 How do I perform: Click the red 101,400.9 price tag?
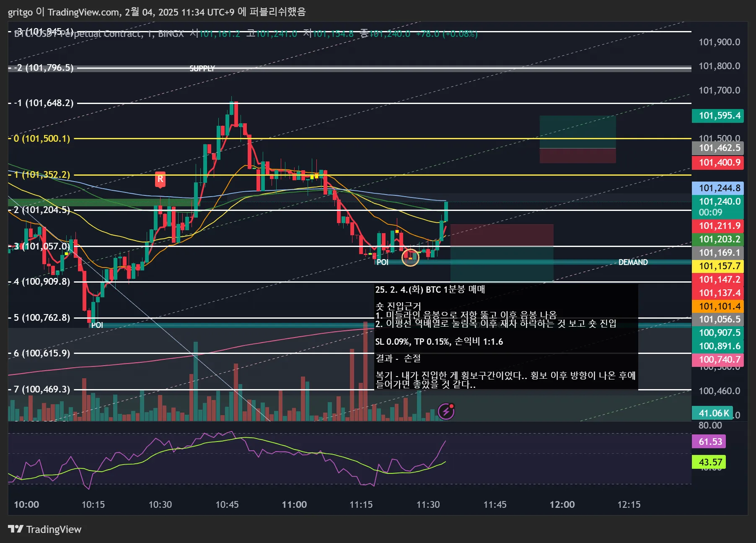(718, 162)
